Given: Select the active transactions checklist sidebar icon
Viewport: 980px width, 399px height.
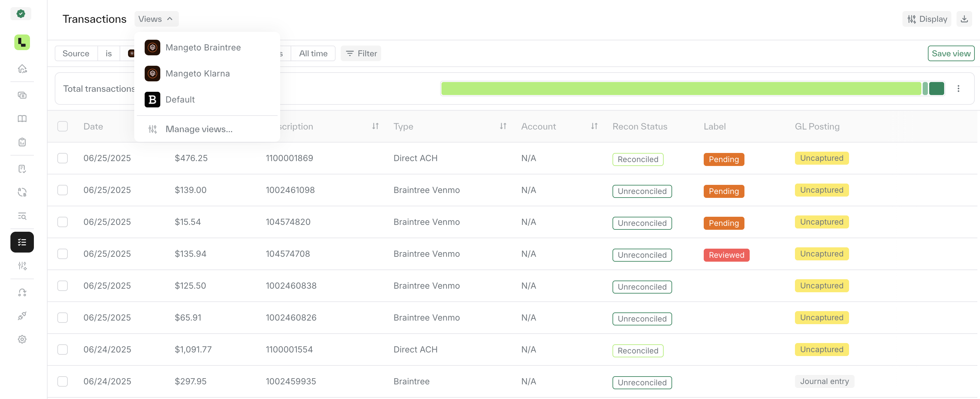Looking at the screenshot, I should tap(22, 242).
